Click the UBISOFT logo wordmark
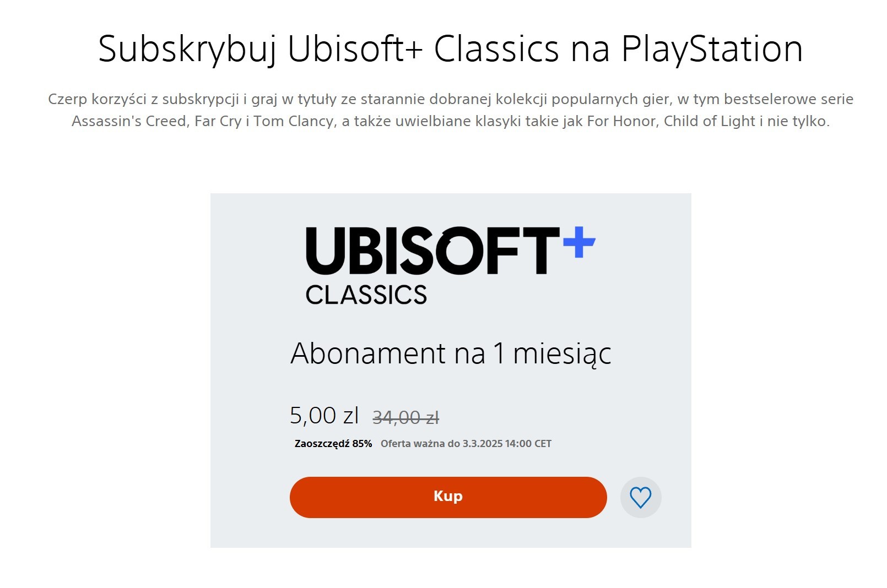887x588 pixels. (433, 251)
